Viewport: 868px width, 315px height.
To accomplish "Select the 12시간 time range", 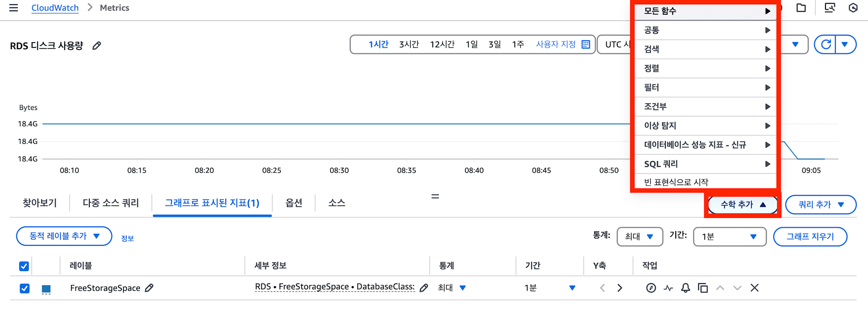I will point(442,44).
